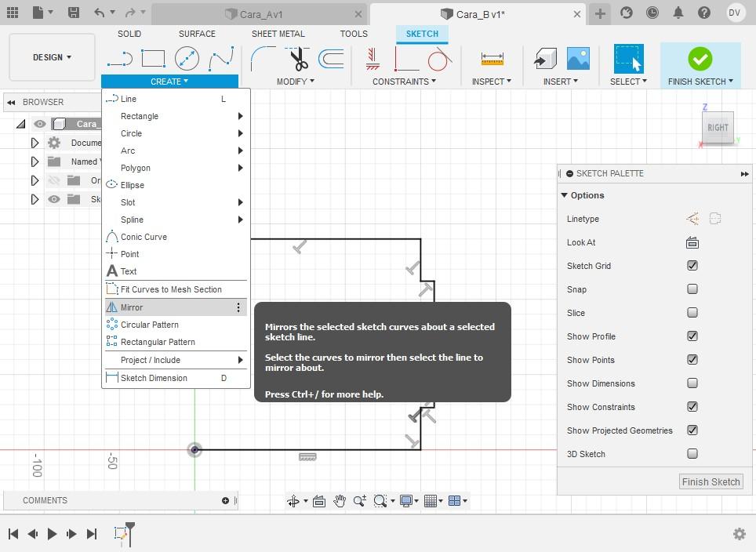756x552 pixels.
Task: Click the sketch feature marker in timeline
Action: click(121, 533)
